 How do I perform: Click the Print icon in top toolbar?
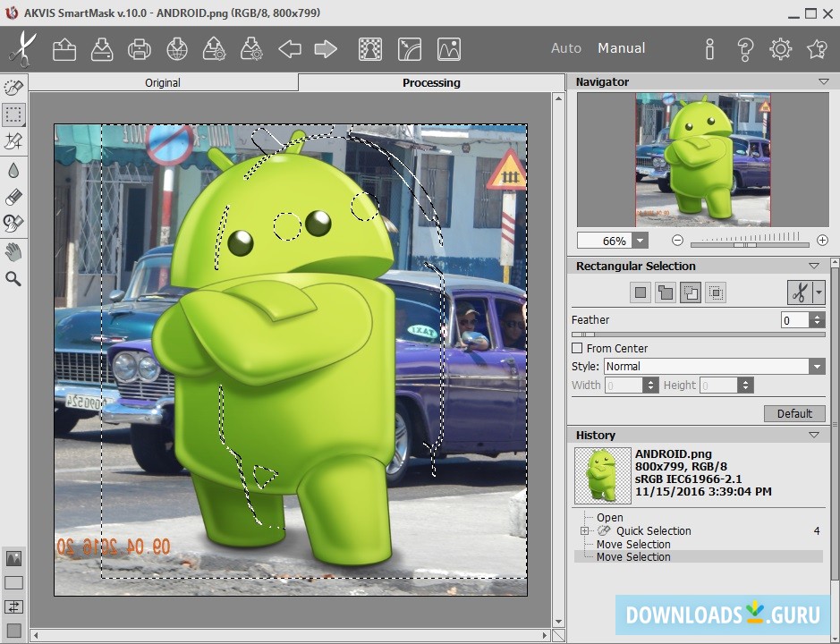tap(139, 48)
